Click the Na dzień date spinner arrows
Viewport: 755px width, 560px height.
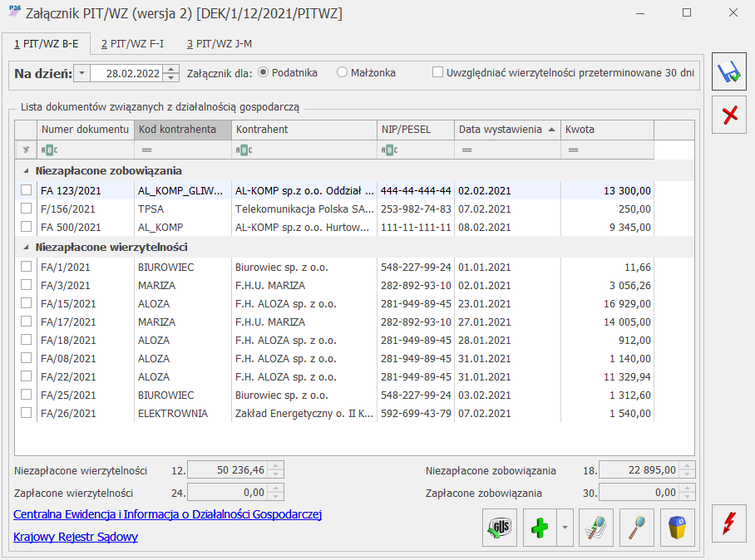(171, 73)
